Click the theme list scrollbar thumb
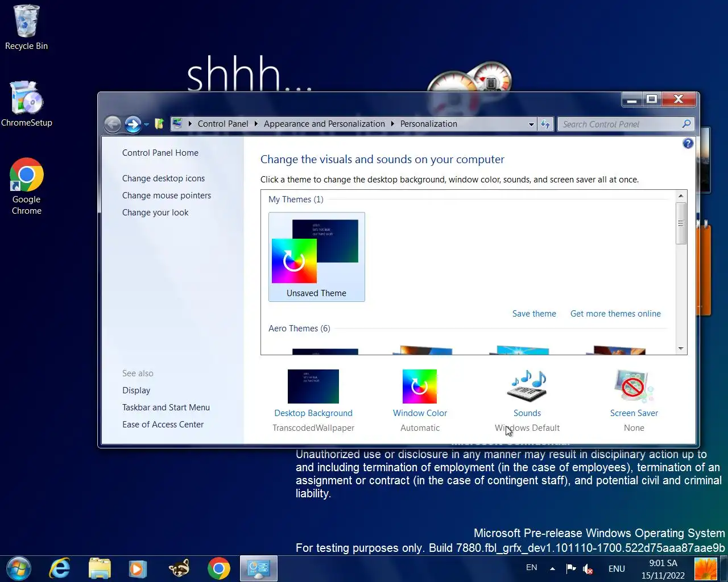The image size is (728, 582). [681, 223]
